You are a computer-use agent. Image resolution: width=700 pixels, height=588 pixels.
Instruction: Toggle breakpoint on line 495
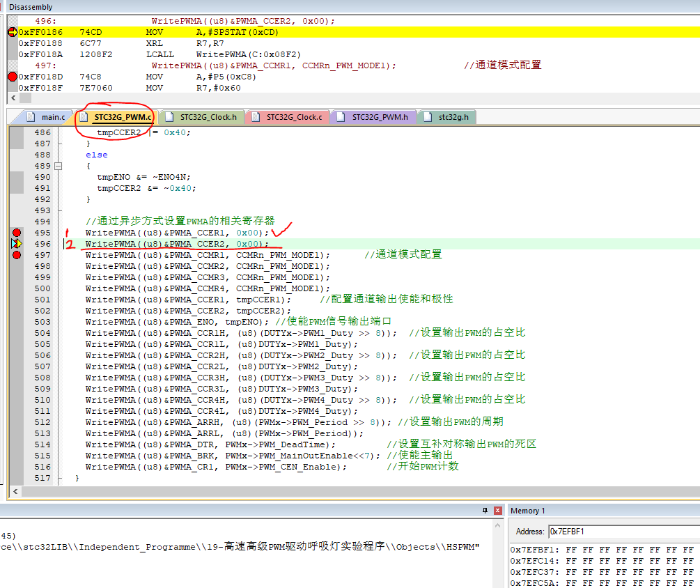[x=17, y=233]
